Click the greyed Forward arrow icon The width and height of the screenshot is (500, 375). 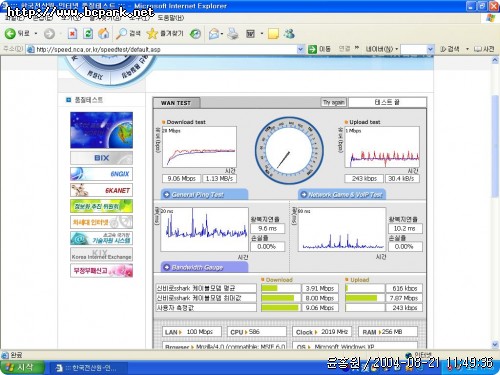(x=49, y=34)
